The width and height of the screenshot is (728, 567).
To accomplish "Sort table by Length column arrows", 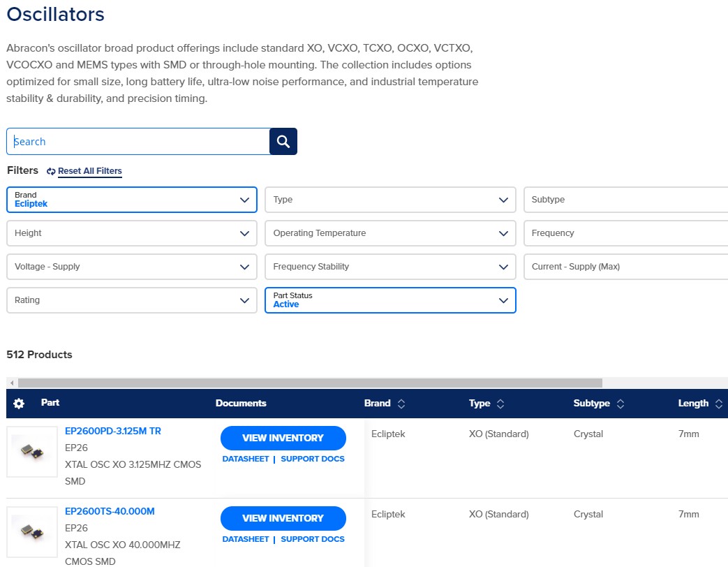I will [x=719, y=404].
